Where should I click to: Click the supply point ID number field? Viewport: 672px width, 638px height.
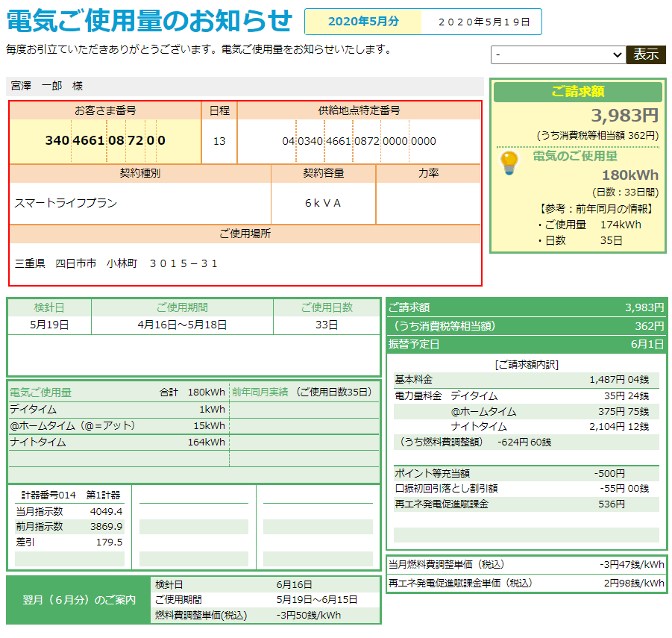[x=359, y=141]
